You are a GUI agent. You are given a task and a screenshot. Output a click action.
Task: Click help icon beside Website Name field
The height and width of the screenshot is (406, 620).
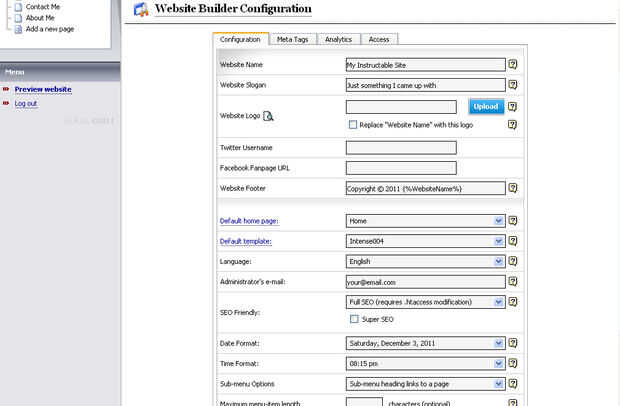[x=512, y=64]
